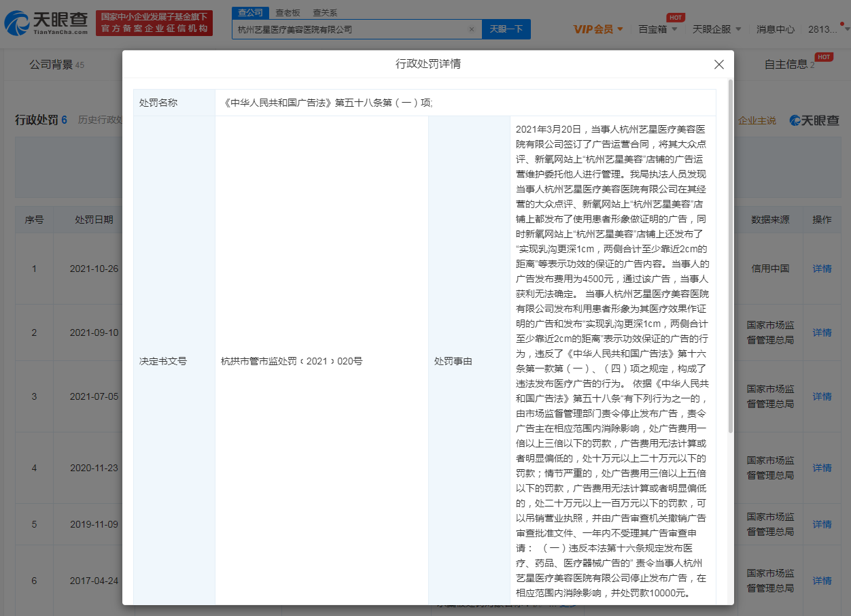Click the date 2021-07-05

(x=94, y=396)
